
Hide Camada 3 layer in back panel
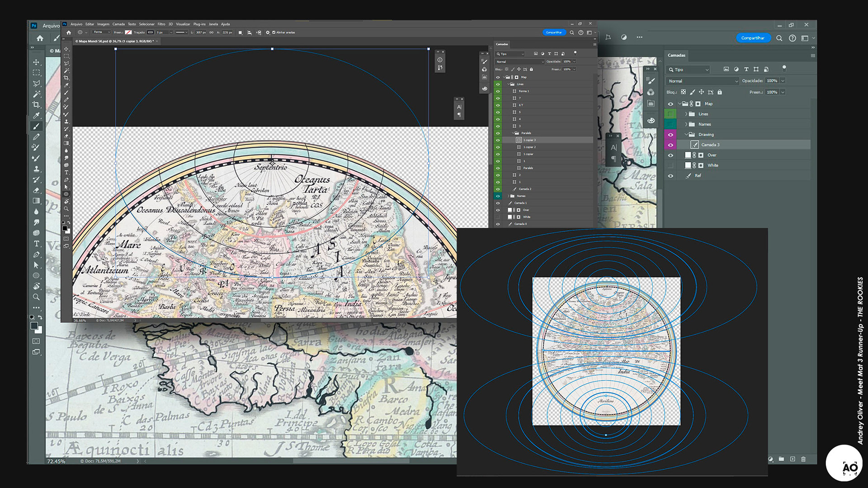click(x=670, y=145)
